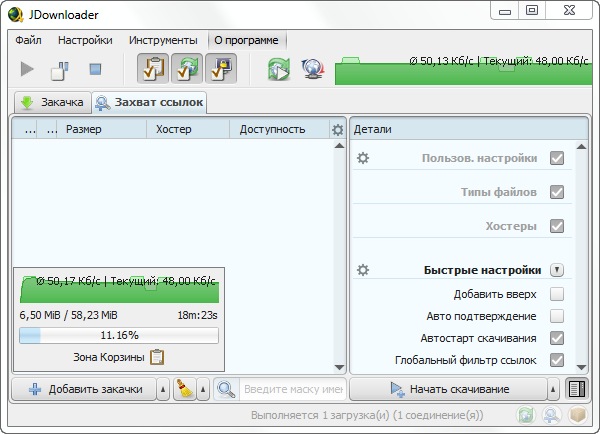The height and width of the screenshot is (434, 600).
Task: Click the link mask search field
Action: [293, 389]
